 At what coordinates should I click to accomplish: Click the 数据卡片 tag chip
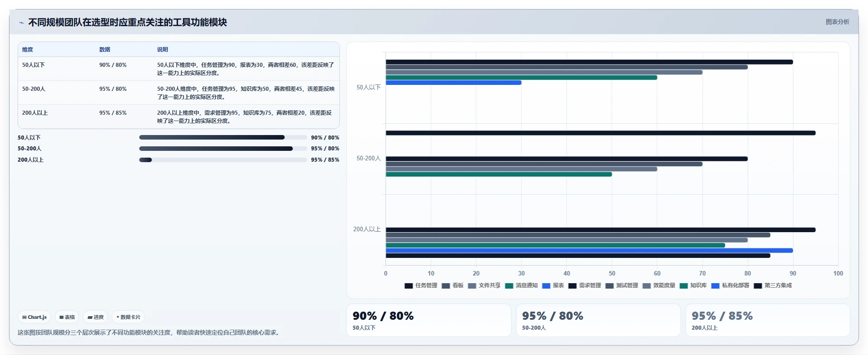pos(128,317)
